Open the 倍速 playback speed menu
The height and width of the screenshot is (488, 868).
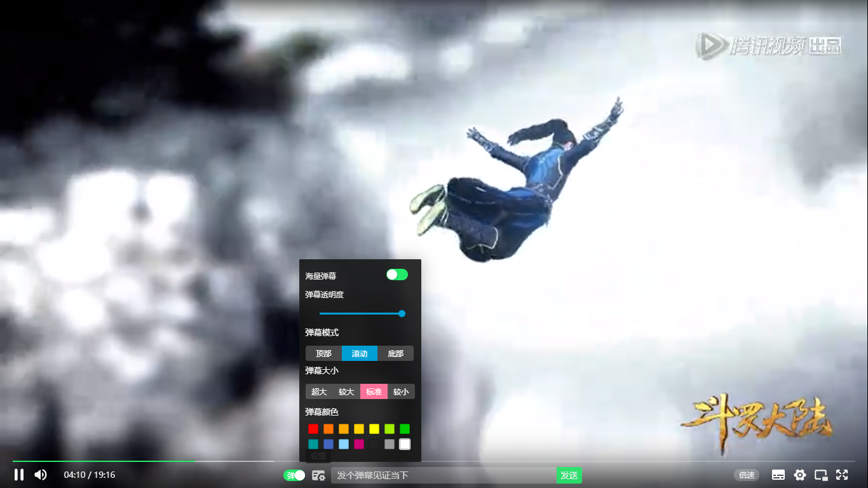point(747,475)
